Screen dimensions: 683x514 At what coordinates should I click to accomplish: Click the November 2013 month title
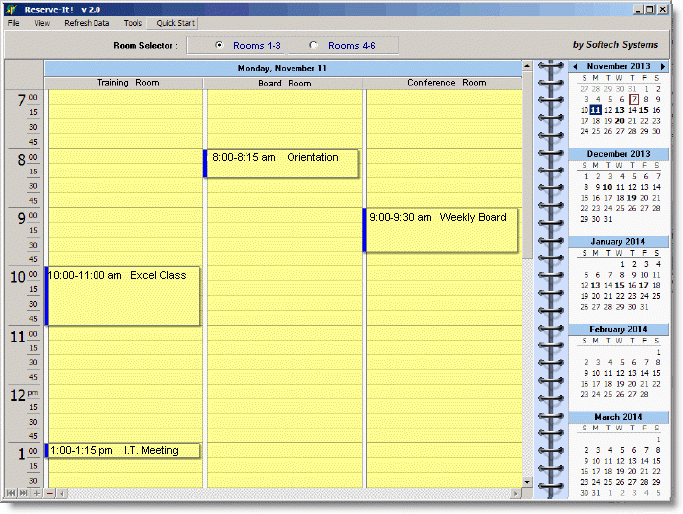point(619,66)
